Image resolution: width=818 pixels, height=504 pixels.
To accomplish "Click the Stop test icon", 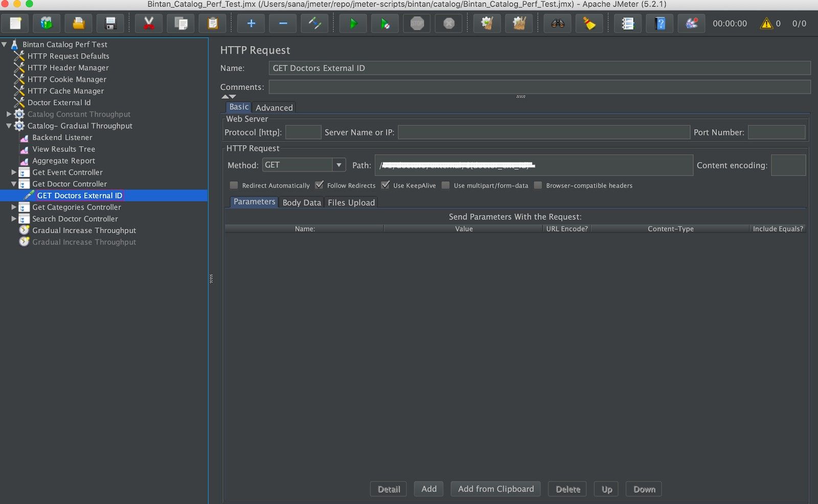I will (417, 24).
